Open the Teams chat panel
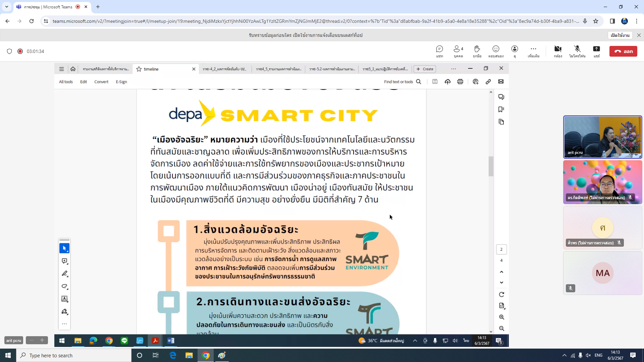The height and width of the screenshot is (362, 644). coord(439,51)
